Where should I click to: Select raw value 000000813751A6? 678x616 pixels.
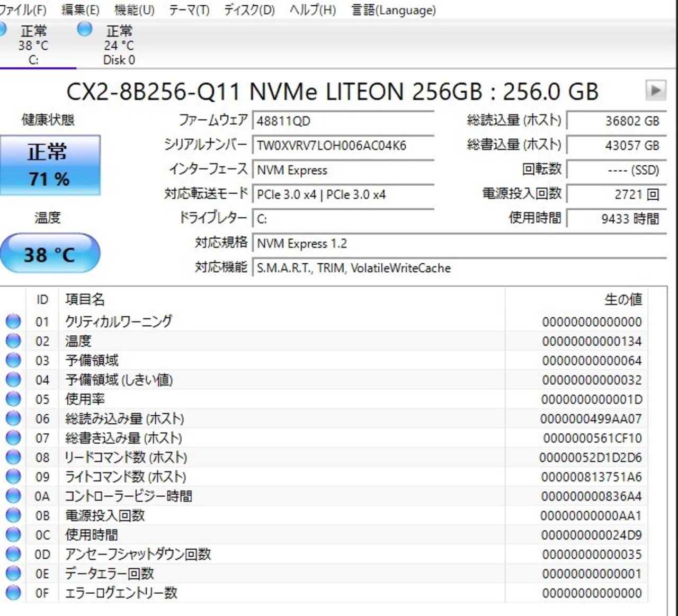[x=591, y=477]
